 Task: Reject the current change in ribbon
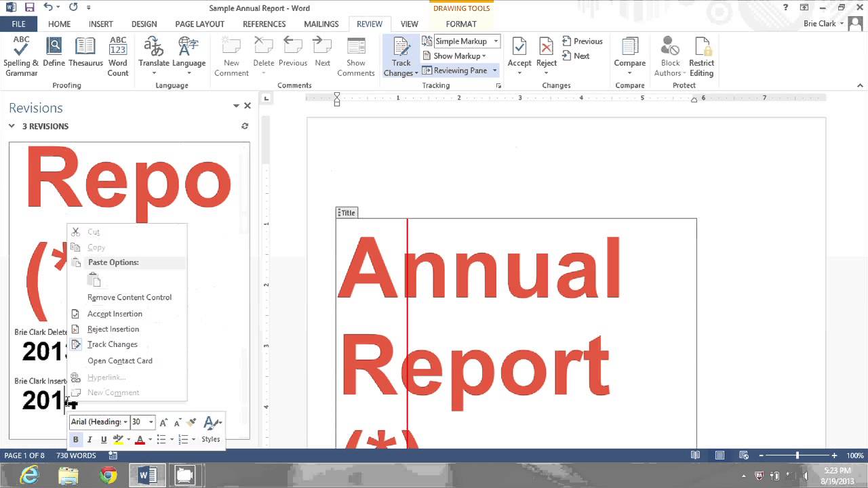tap(547, 56)
